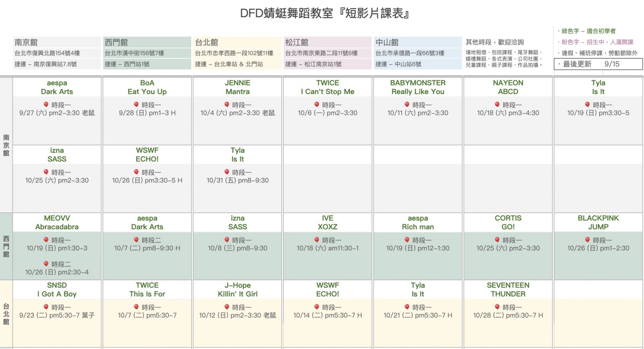644x349 pixels.
Task: Click balloon icon in izna SASS 10/8 cell
Action: pos(227,240)
